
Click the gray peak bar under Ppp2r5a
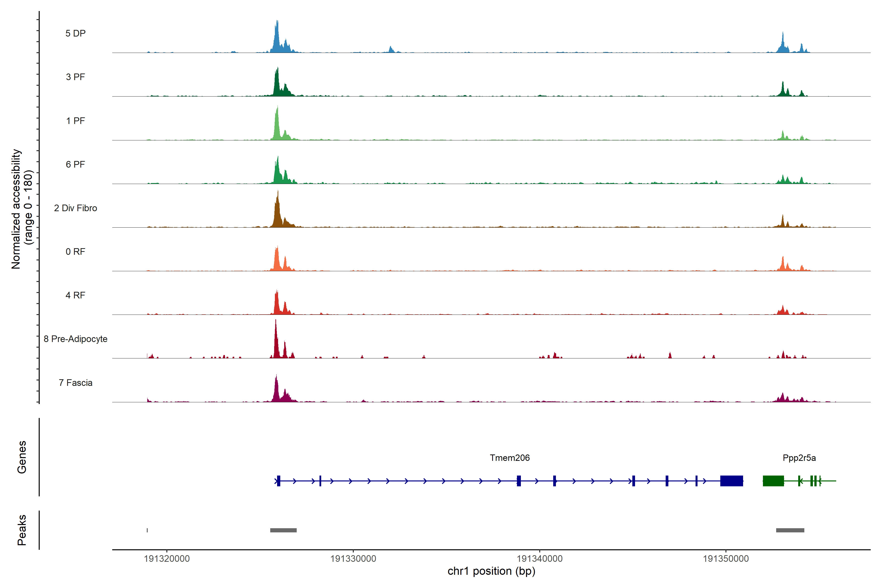790,530
